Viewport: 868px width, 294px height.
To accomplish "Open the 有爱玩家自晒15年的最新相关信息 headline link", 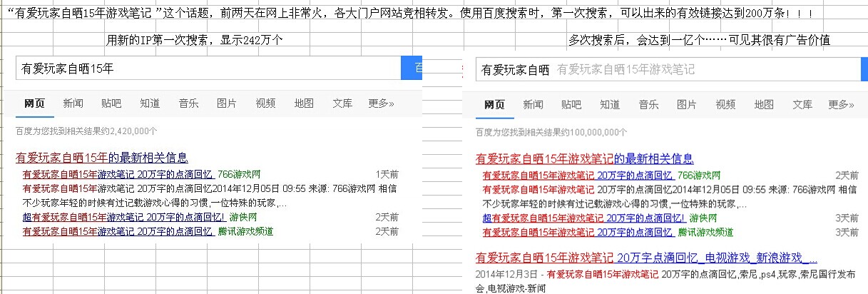I will pos(102,158).
